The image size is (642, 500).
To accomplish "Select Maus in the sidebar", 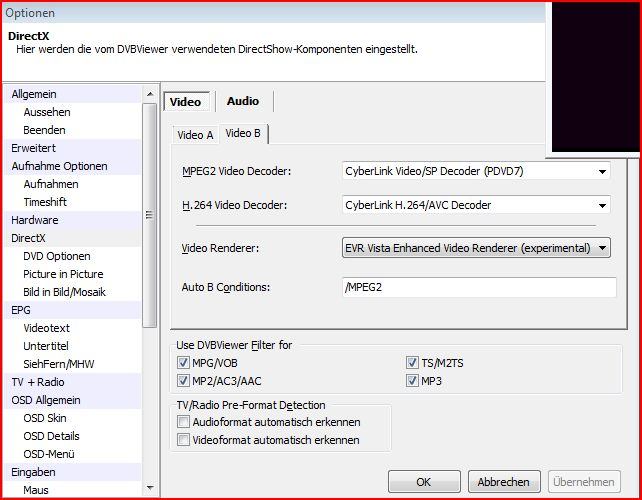I will tap(73, 490).
